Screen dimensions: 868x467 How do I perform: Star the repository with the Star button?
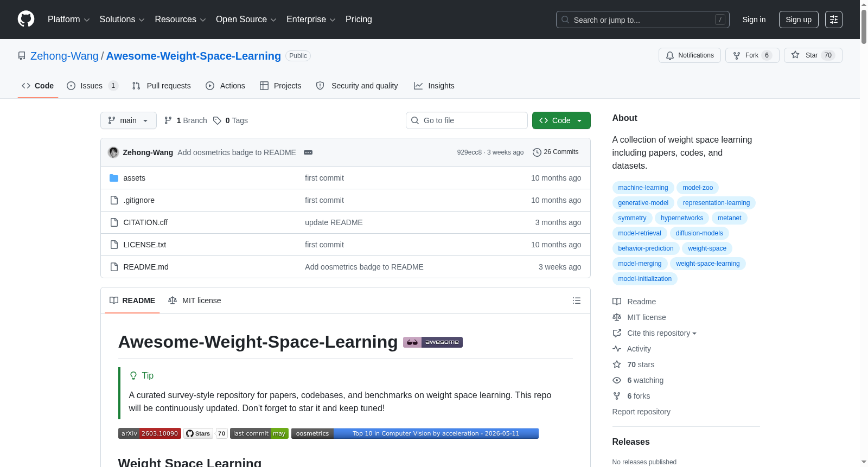coord(813,55)
